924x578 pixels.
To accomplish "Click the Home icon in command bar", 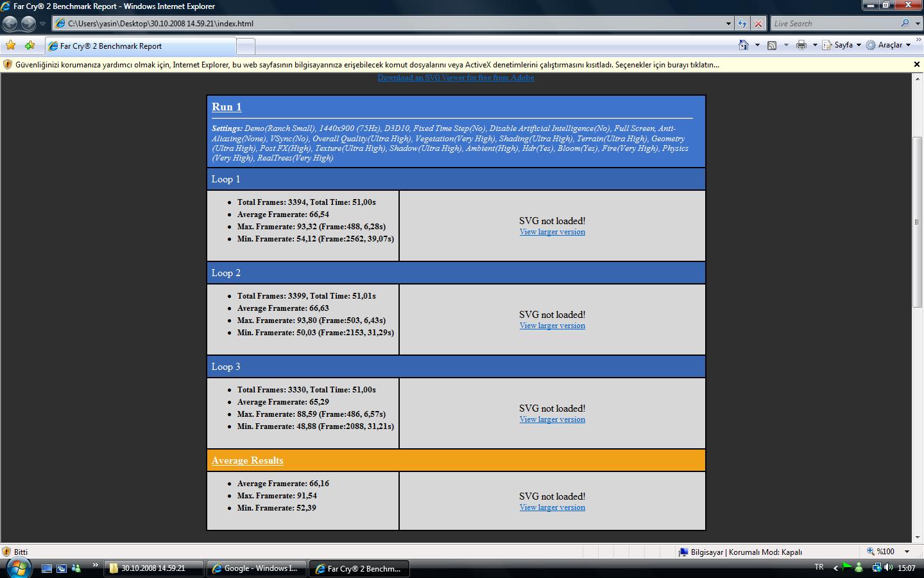I will click(x=744, y=45).
